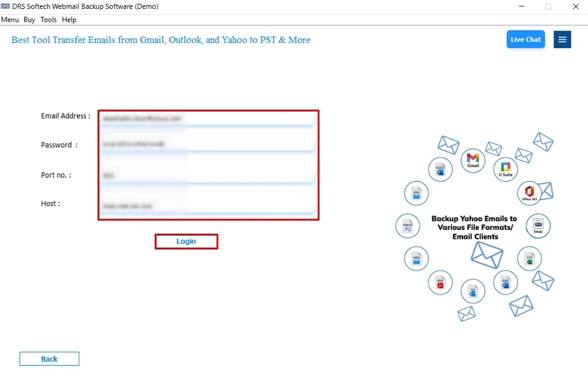The width and height of the screenshot is (588, 380).
Task: Start a Live Chat session
Action: point(525,39)
